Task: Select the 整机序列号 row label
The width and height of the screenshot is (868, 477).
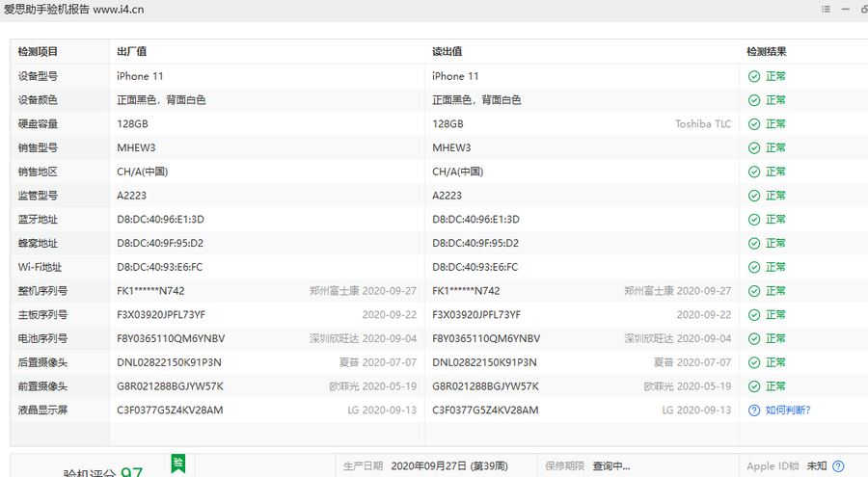Action: click(42, 291)
